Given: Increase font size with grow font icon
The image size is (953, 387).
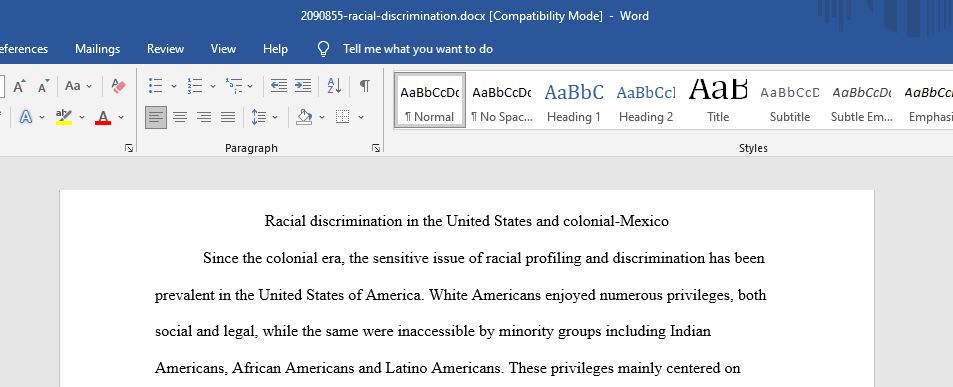Looking at the screenshot, I should pos(19,86).
